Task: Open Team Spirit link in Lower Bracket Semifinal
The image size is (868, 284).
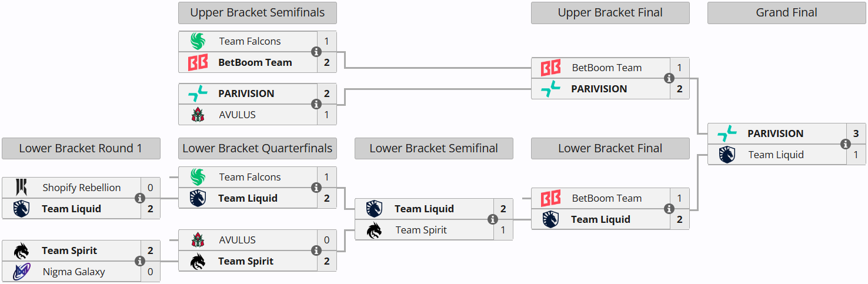Action: click(420, 230)
